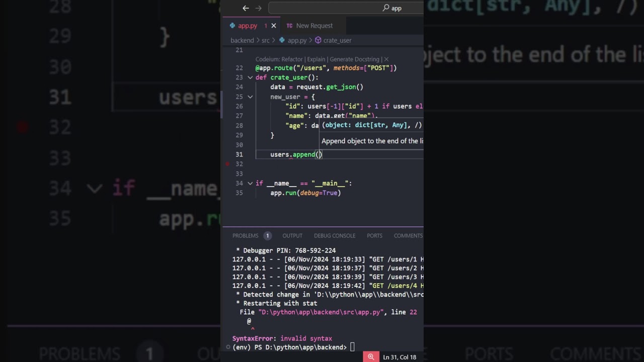Collapse the new_user dict fold arrow
The height and width of the screenshot is (362, 644).
tap(250, 97)
